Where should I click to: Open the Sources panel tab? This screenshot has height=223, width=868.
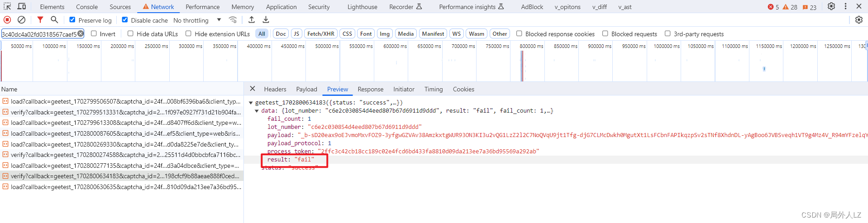pyautogui.click(x=120, y=7)
